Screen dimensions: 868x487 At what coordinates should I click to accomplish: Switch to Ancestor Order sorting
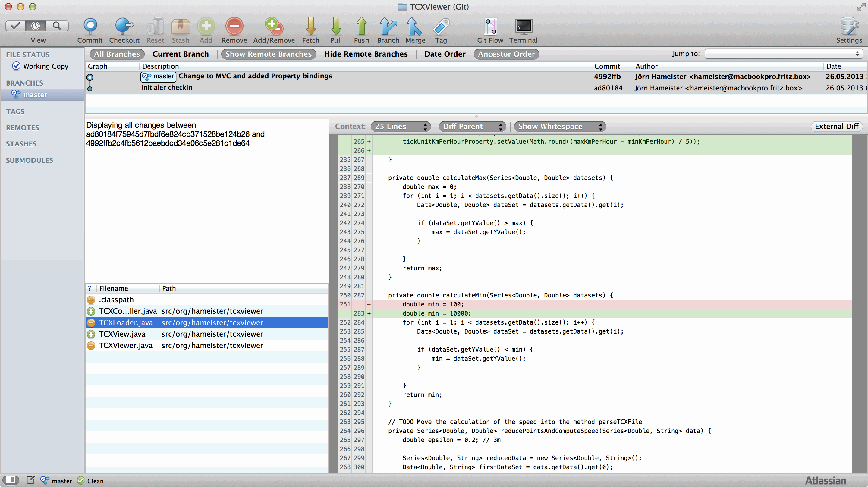506,54
